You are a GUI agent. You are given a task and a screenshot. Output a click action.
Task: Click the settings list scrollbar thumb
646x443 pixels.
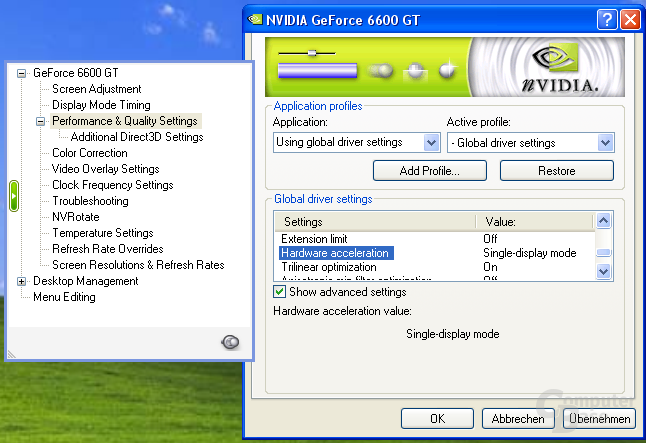[604, 253]
